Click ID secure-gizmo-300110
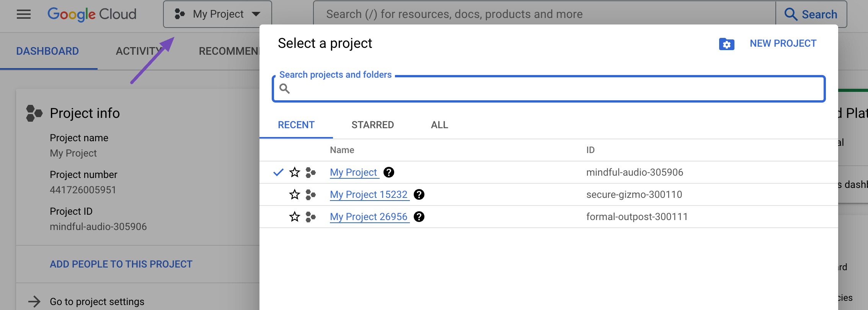This screenshot has width=868, height=310. 634,194
